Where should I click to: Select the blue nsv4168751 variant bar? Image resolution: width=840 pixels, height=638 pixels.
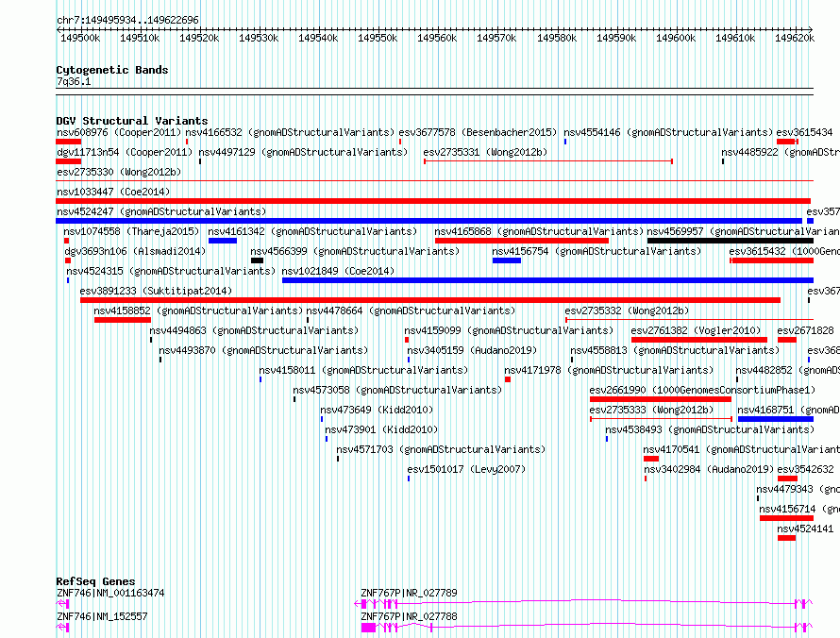(x=776, y=419)
